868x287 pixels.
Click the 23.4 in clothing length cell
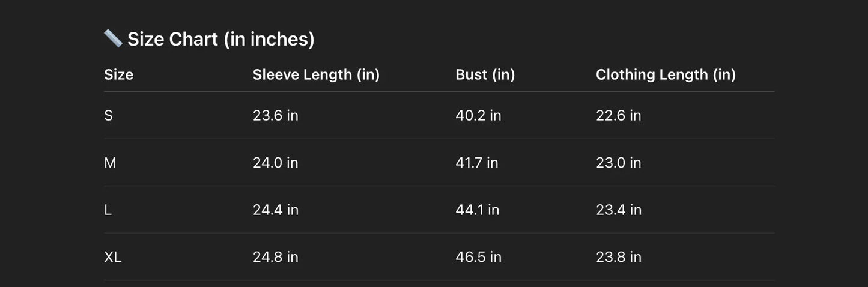(x=618, y=210)
